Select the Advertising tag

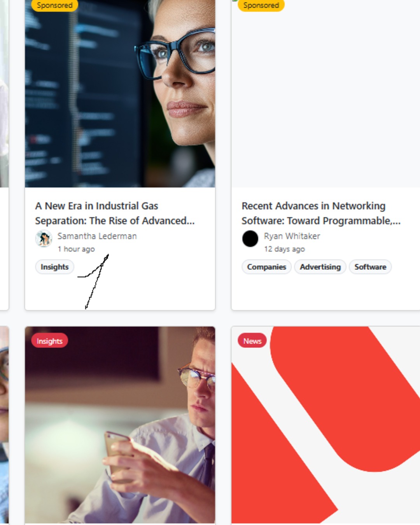pos(320,267)
